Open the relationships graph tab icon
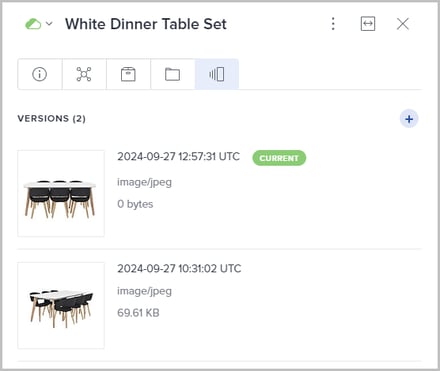 [x=84, y=74]
